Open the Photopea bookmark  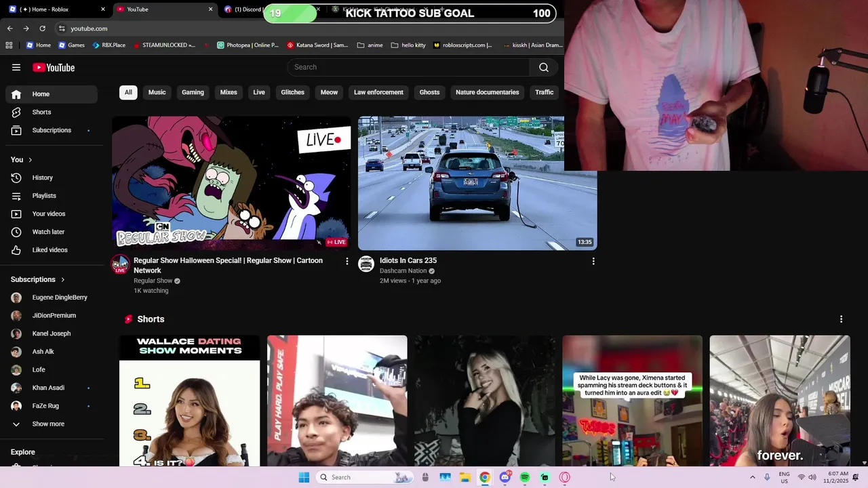coord(248,45)
